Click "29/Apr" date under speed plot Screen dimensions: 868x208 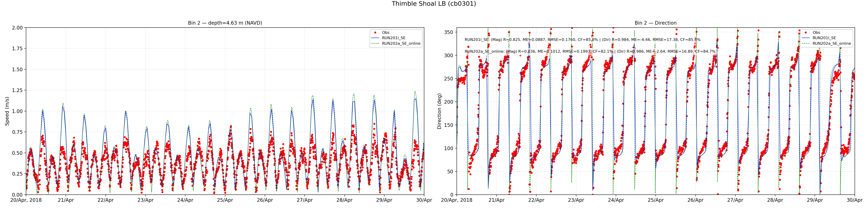(x=384, y=200)
